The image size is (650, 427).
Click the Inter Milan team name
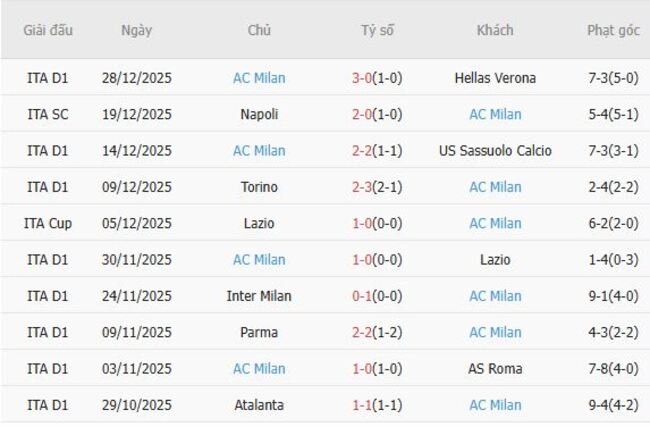click(x=259, y=296)
